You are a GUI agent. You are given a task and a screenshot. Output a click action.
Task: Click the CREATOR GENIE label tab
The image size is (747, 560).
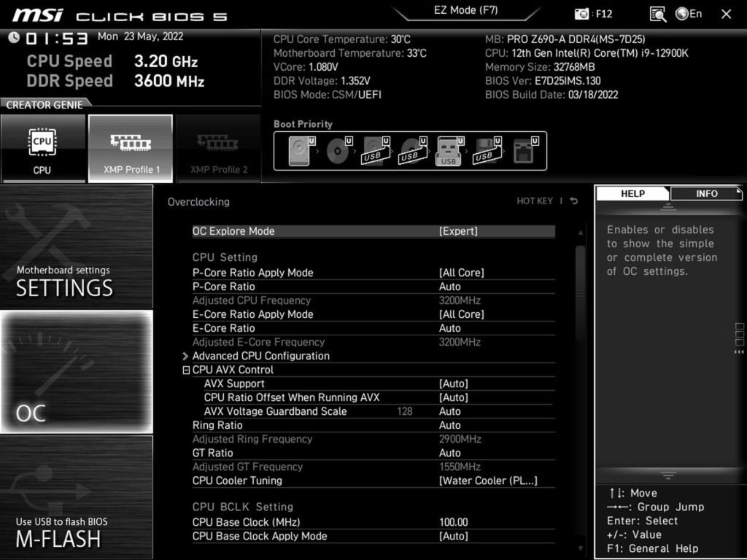44,105
